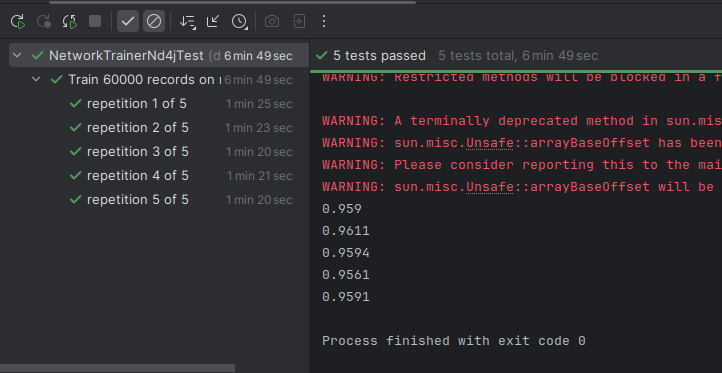The height and width of the screenshot is (373, 722).
Task: Collapse the NetworkTrainerNd4jTest node
Action: coord(17,55)
